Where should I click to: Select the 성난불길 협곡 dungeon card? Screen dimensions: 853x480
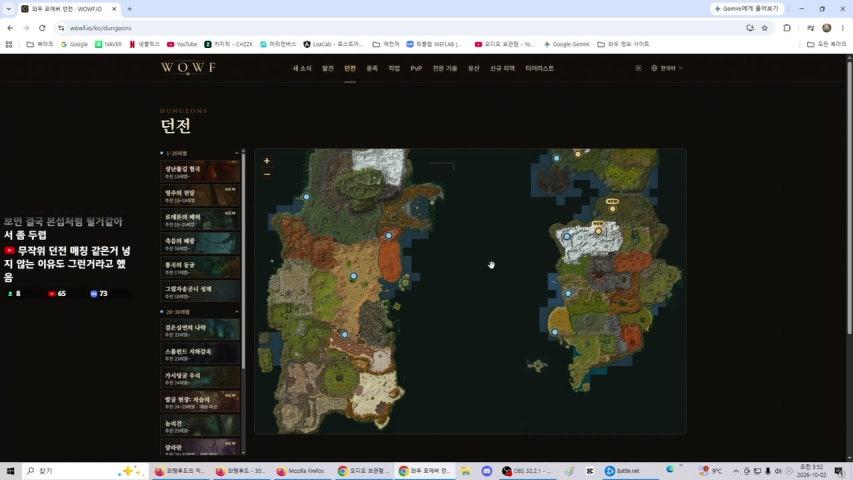[x=200, y=171]
